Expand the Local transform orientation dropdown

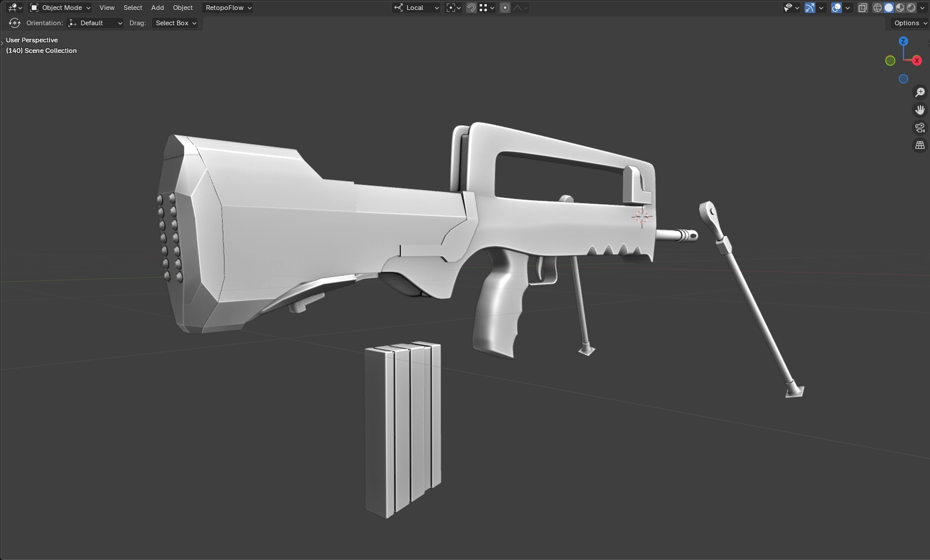coord(416,8)
